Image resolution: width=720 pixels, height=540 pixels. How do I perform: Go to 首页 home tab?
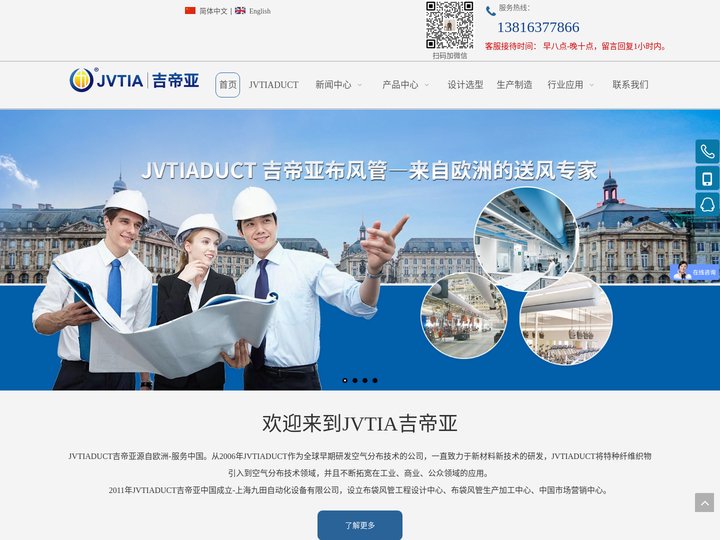[228, 84]
